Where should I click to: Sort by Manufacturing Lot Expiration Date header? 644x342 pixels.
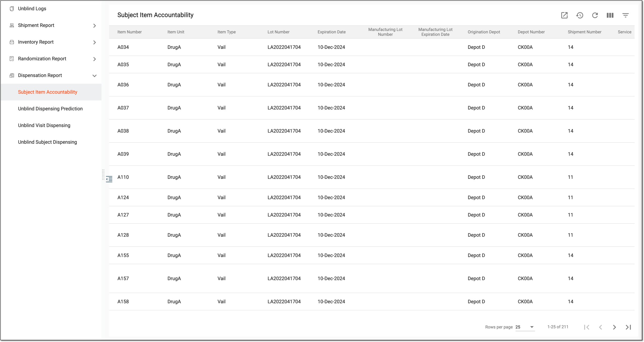[x=435, y=32]
